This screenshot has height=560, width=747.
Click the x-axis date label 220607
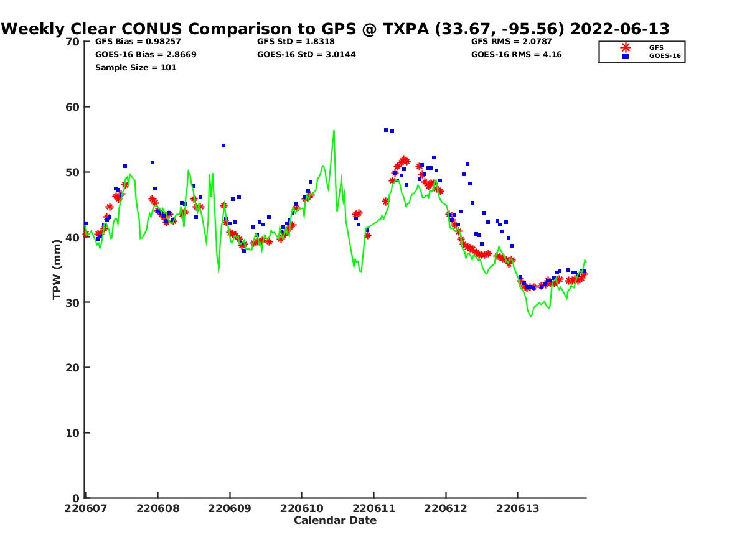click(x=87, y=508)
